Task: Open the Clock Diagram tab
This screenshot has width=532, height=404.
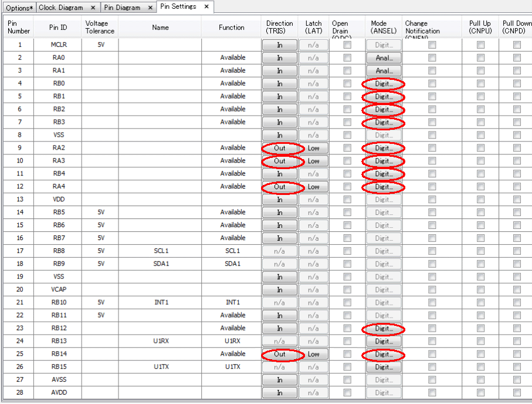Action: [x=61, y=8]
